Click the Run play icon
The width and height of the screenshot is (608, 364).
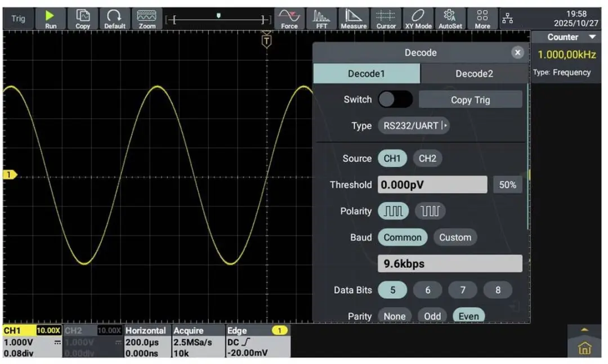51,19
